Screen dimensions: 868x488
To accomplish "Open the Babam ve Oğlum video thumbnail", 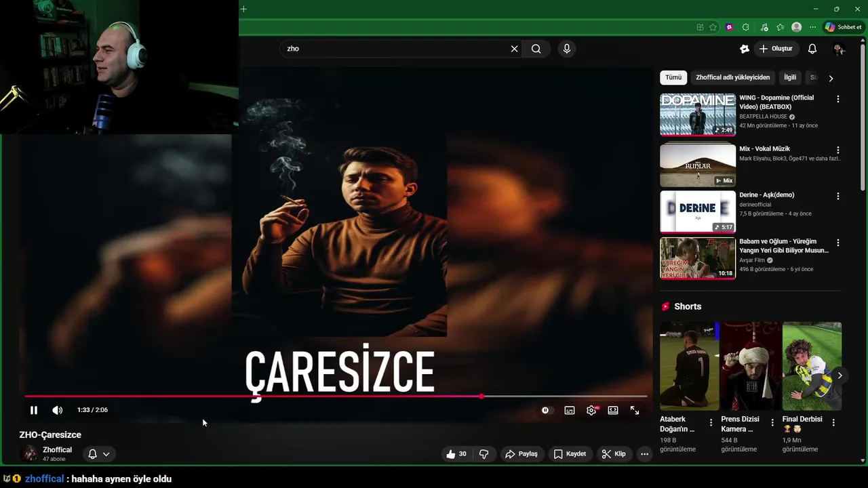I will click(698, 258).
